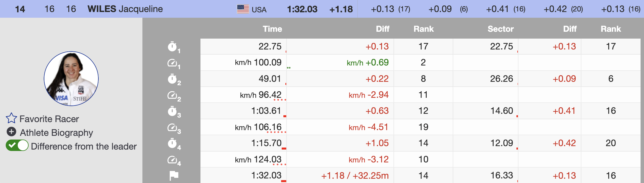Viewport: 644px width, 183px height.
Task: Click Jacqueline Wiles athlete photo
Action: click(71, 79)
